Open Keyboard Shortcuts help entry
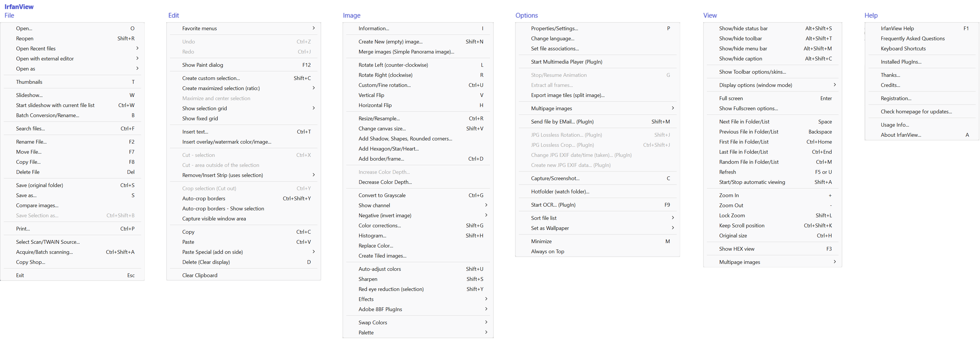This screenshot has width=980, height=339. pos(903,49)
